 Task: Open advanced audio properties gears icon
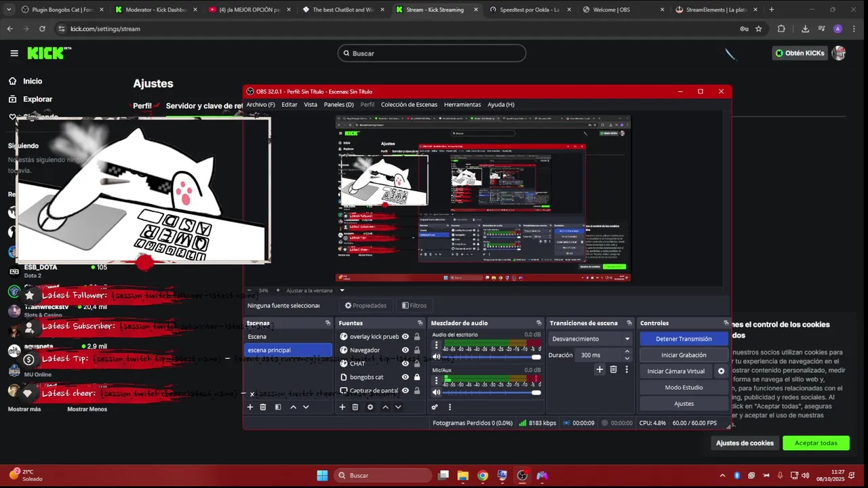(435, 407)
